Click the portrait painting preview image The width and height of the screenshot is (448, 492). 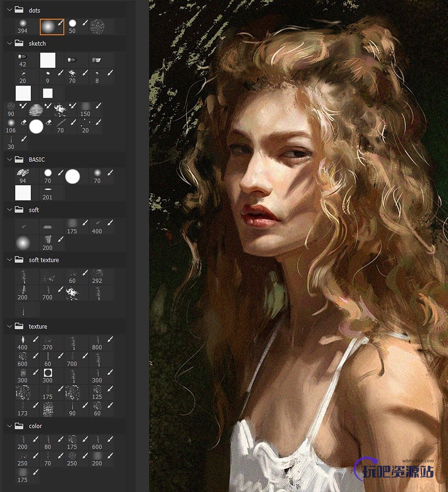pyautogui.click(x=298, y=246)
